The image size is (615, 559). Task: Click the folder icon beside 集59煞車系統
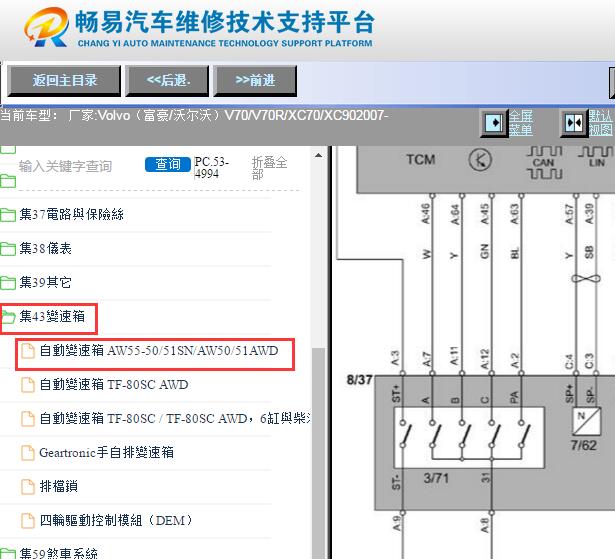(8, 554)
